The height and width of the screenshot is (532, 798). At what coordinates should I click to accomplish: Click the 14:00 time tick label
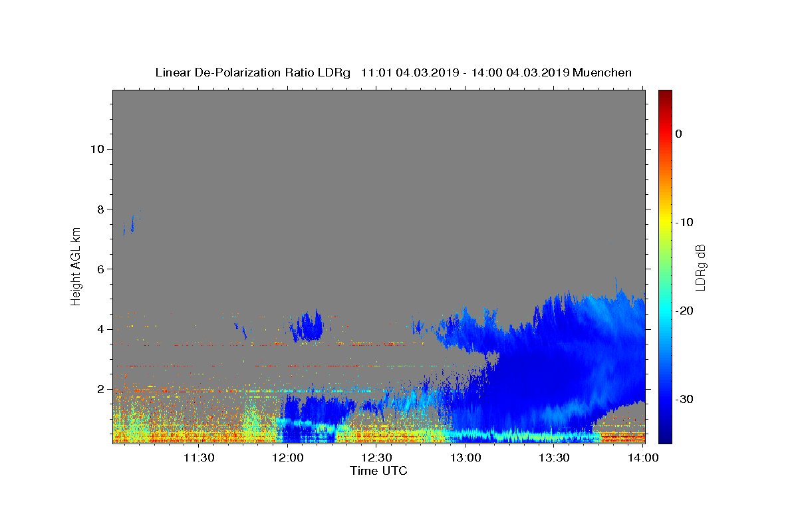coord(643,458)
